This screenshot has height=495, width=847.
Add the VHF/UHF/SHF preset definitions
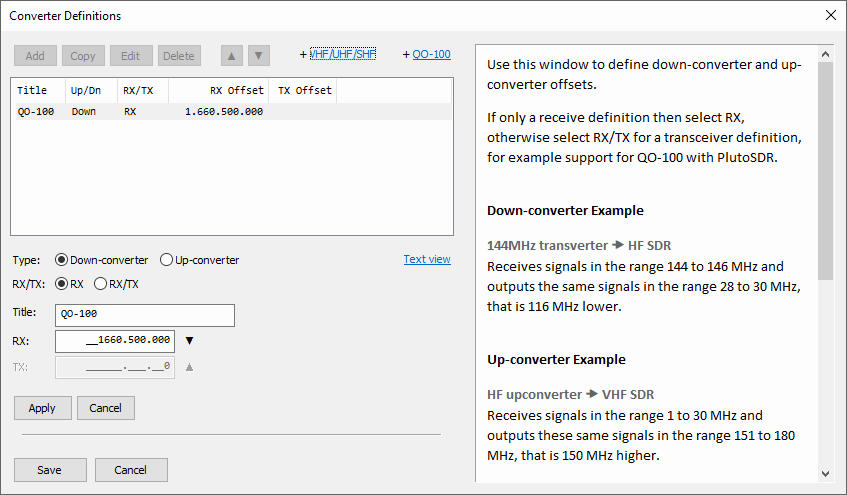(x=342, y=54)
